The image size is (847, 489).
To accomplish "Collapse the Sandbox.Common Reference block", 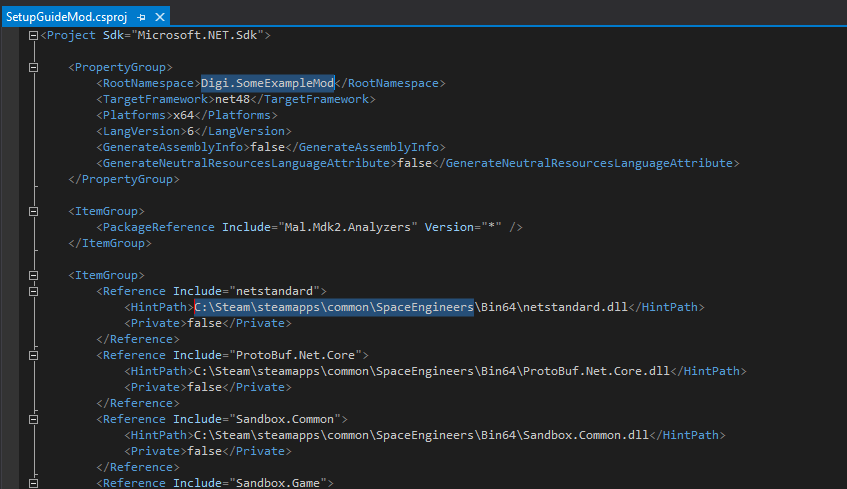I will pyautogui.click(x=34, y=419).
